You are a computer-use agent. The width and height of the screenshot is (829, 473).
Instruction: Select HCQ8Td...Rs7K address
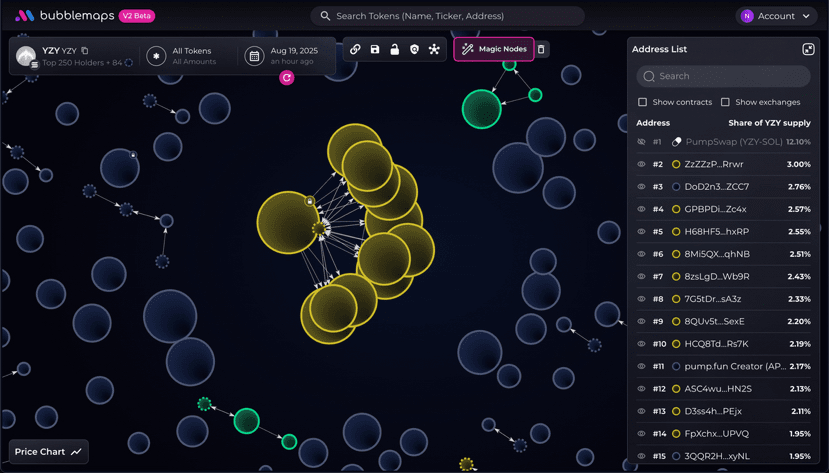(x=716, y=344)
